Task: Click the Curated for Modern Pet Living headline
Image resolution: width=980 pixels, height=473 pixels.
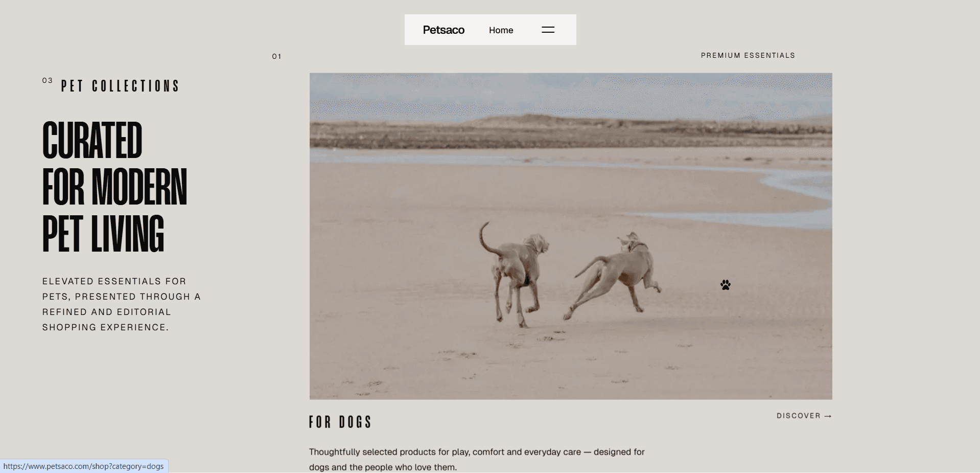Action: pos(115,187)
